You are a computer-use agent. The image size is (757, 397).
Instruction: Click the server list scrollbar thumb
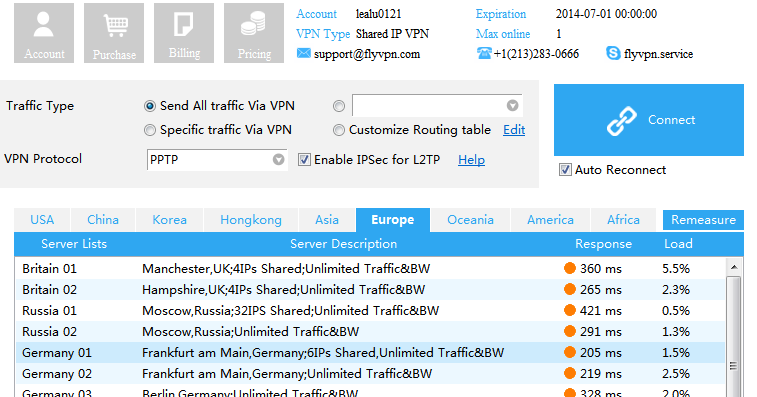[x=734, y=338]
